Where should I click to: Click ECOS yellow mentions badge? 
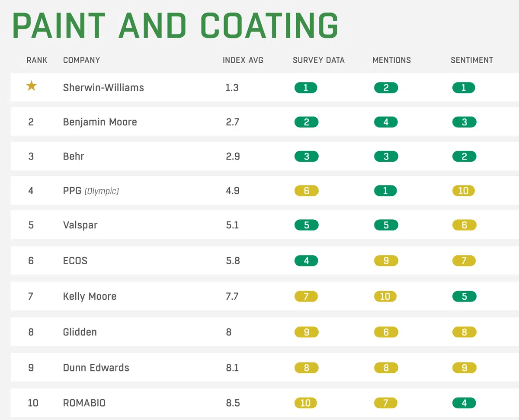[386, 261]
